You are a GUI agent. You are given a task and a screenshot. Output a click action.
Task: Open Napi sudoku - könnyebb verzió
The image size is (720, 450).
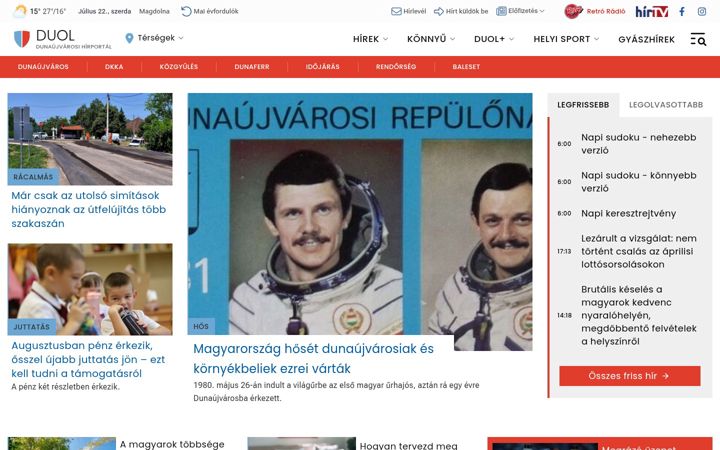[638, 182]
